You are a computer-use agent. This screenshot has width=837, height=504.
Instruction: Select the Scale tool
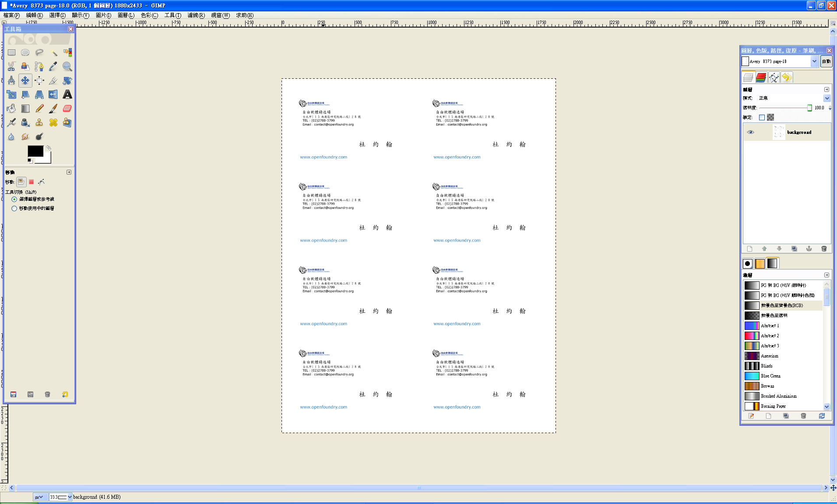click(11, 94)
